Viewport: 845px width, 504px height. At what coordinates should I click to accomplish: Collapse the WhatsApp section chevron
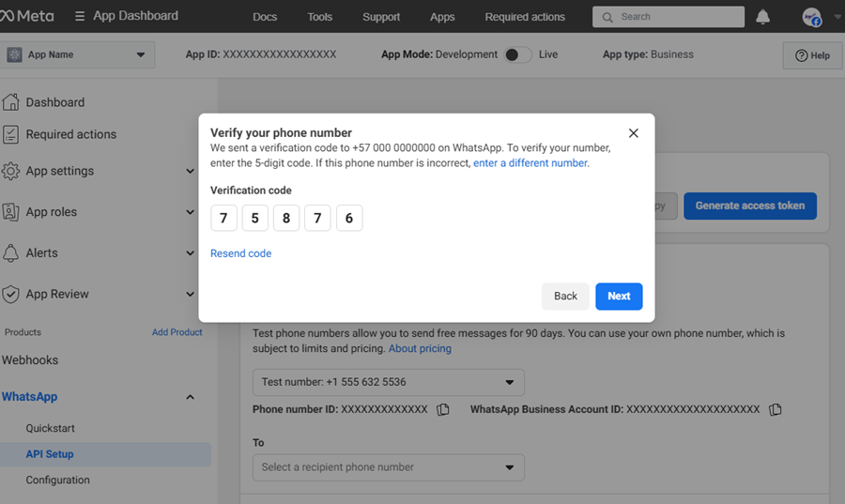(x=190, y=397)
